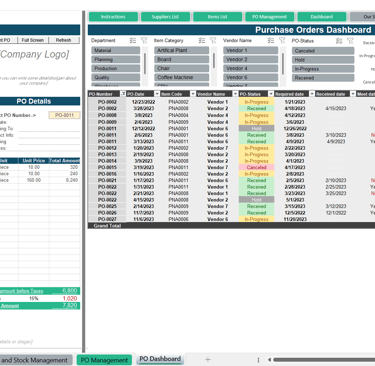Click the Suppliers List navigation button

click(x=165, y=17)
